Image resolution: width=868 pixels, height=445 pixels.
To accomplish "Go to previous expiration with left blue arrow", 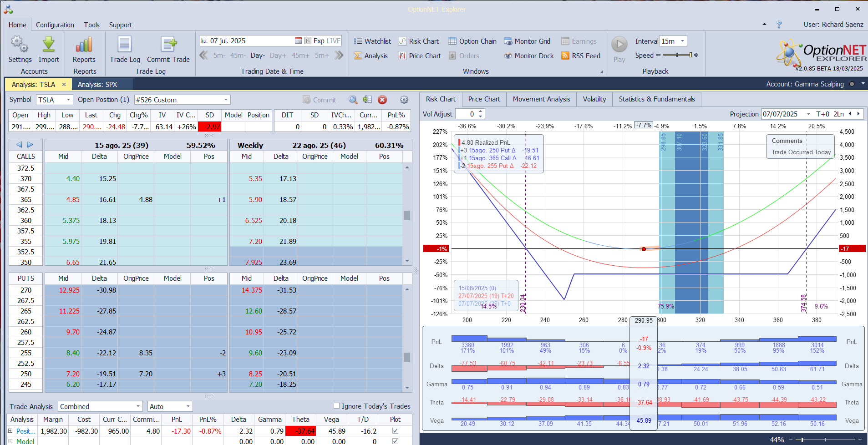I will [19, 145].
